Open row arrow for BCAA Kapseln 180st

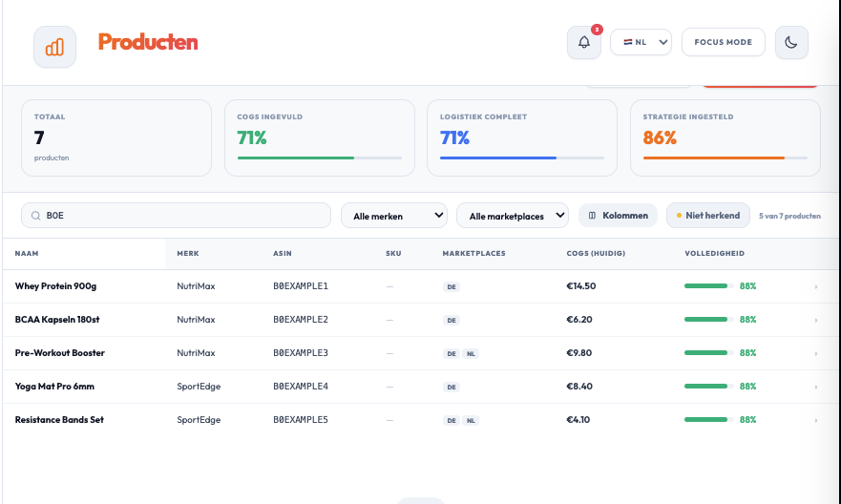[815, 320]
